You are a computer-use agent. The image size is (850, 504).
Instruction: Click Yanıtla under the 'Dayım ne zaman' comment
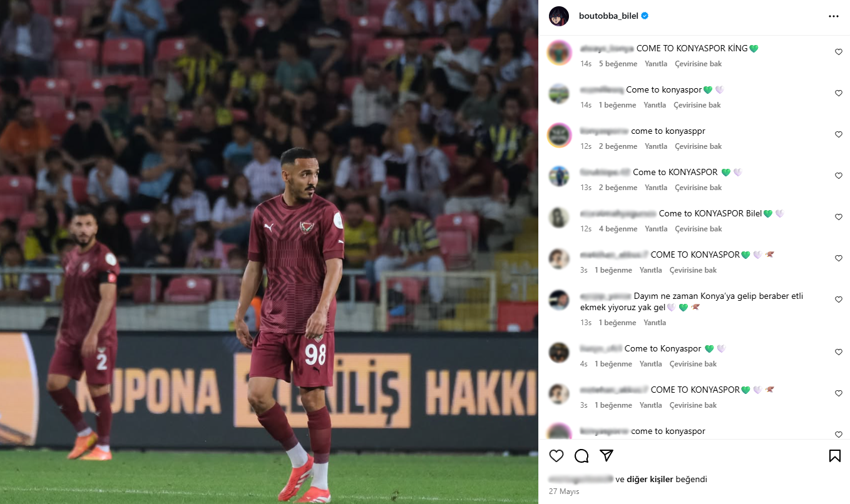[x=655, y=323]
